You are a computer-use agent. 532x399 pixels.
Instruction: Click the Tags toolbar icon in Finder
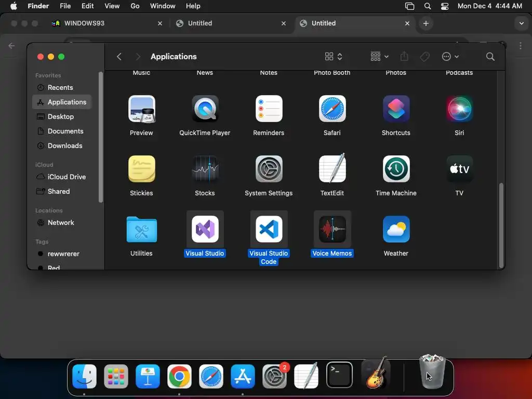tap(424, 57)
